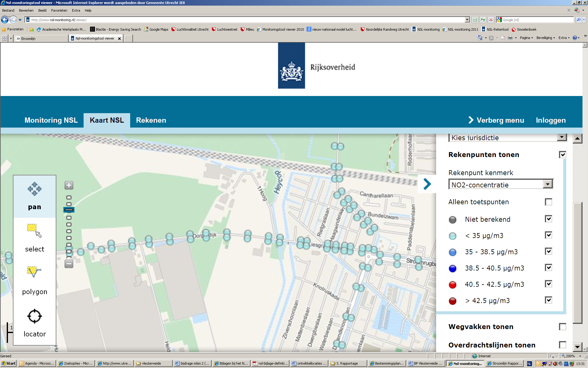This screenshot has width=588, height=368.
Task: Uncheck the < 35 µg/m3 checkbox
Action: coord(548,235)
